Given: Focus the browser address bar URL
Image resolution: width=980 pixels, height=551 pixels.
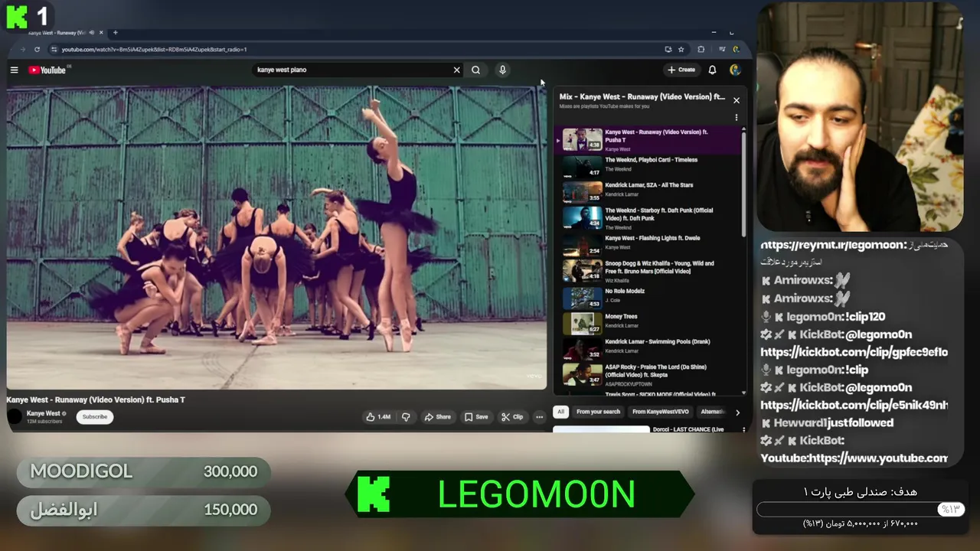Looking at the screenshot, I should [154, 49].
